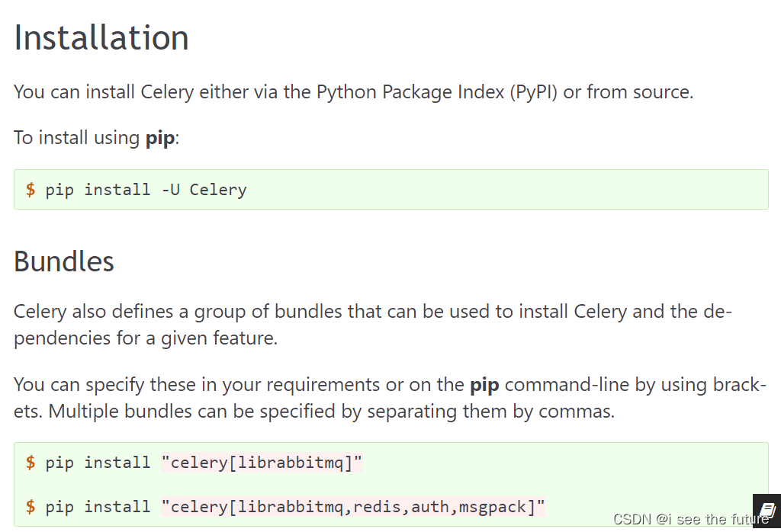Click the "To install using" sentence start
781x532 pixels.
pos(76,139)
